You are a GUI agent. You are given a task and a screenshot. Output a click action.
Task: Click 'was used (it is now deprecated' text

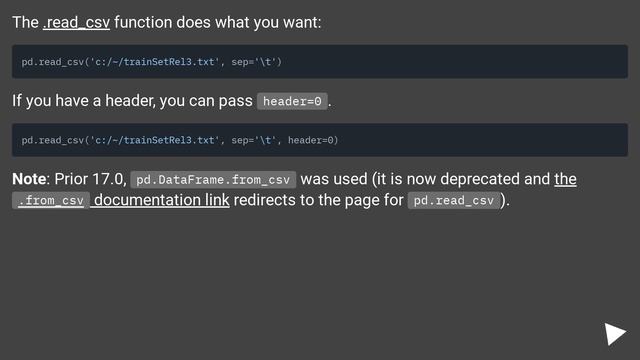pyautogui.click(x=410, y=179)
